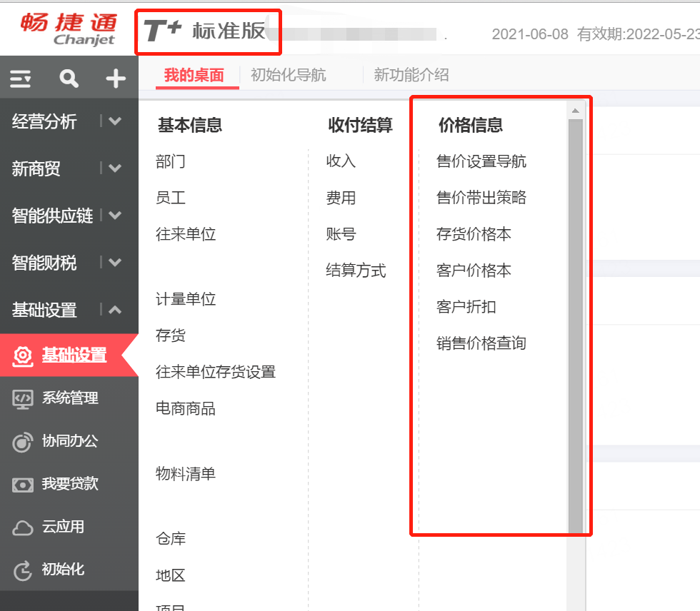The image size is (700, 611).
Task: Click the 我要贷款 money icon
Action: point(23,485)
